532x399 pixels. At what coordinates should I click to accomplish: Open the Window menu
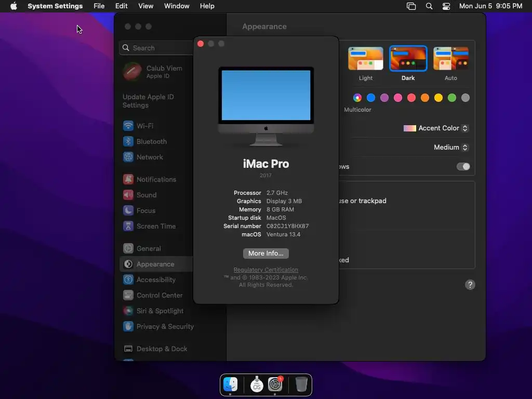(177, 6)
